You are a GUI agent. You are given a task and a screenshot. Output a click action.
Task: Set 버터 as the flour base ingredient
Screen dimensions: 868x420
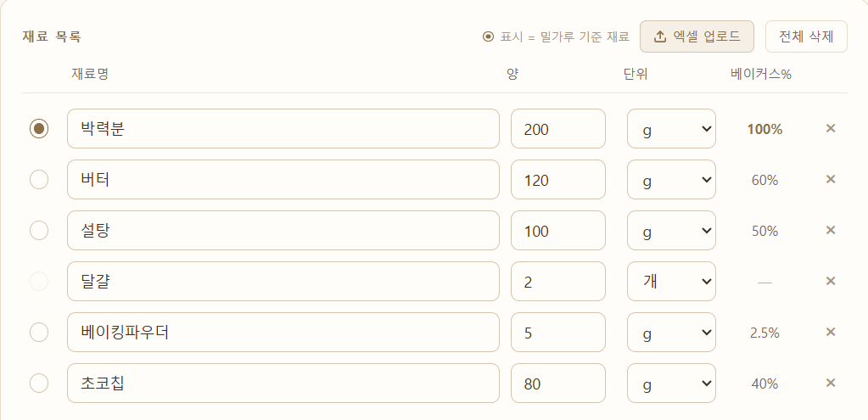[x=39, y=179]
